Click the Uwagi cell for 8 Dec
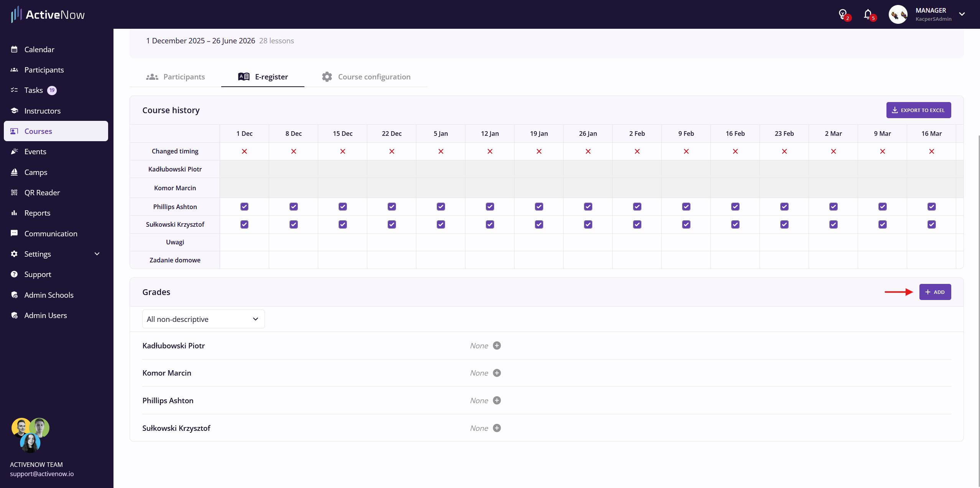 pos(293,242)
